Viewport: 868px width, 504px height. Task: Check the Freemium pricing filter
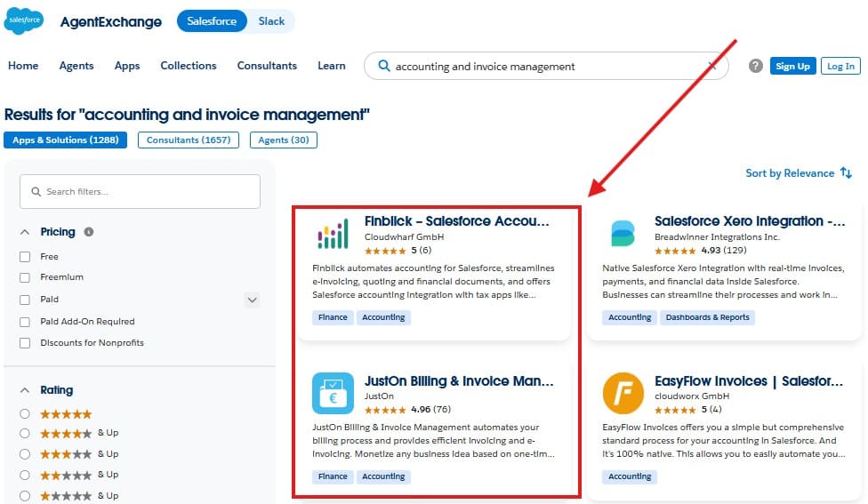[x=25, y=277]
